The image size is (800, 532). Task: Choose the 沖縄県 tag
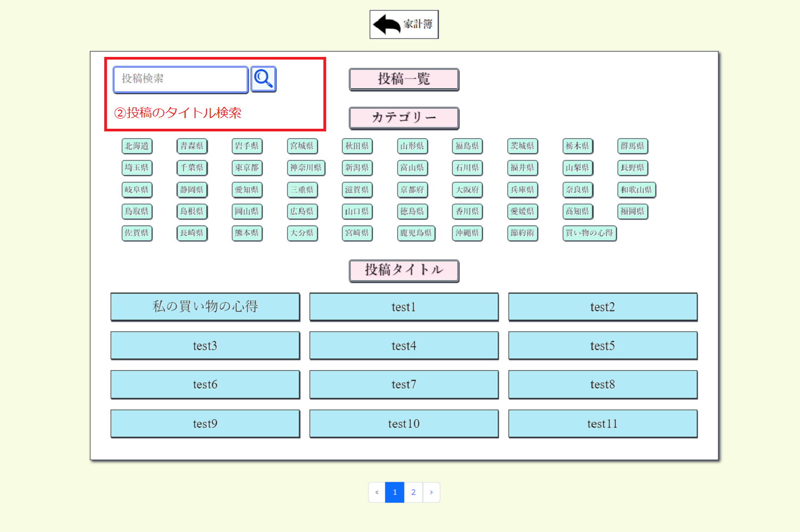pyautogui.click(x=468, y=234)
